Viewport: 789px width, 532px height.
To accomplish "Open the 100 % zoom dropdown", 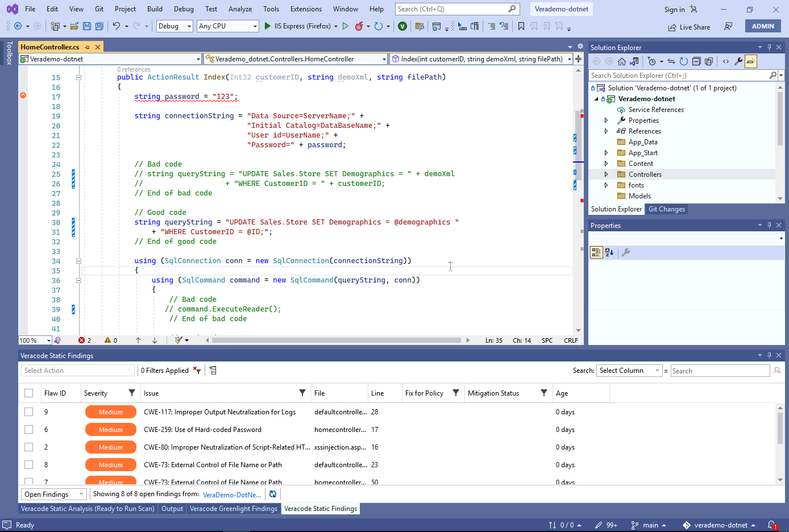I will pyautogui.click(x=35, y=340).
